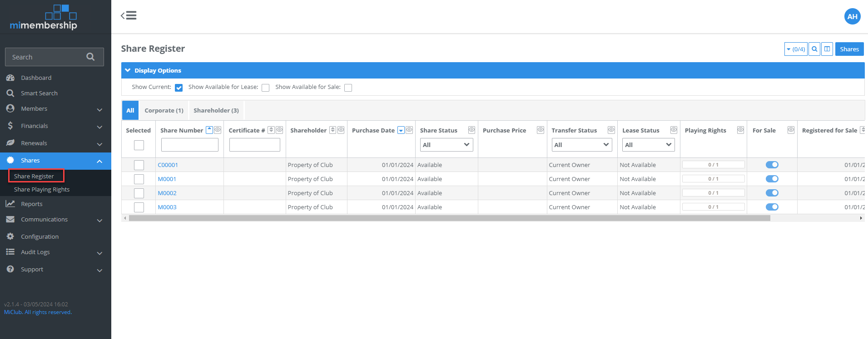This screenshot has height=339, width=868.
Task: Open the Lease Status filter dropdown
Action: tap(648, 145)
